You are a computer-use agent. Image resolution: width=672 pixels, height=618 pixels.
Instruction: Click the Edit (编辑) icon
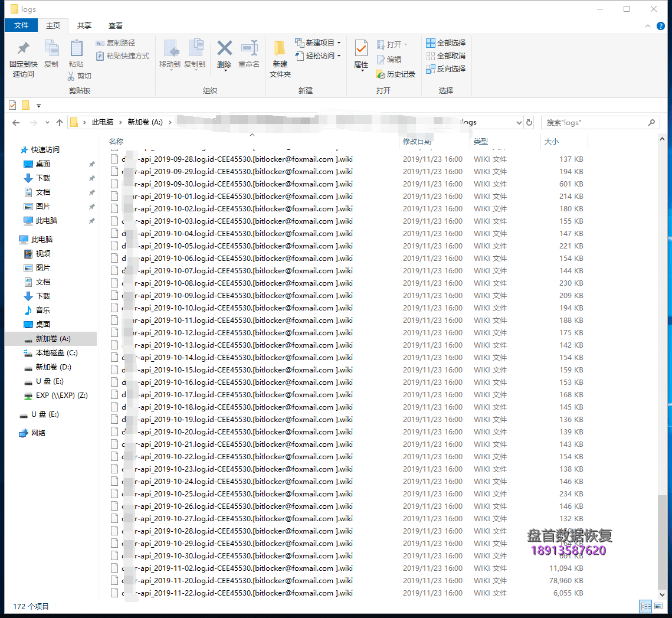pyautogui.click(x=381, y=60)
